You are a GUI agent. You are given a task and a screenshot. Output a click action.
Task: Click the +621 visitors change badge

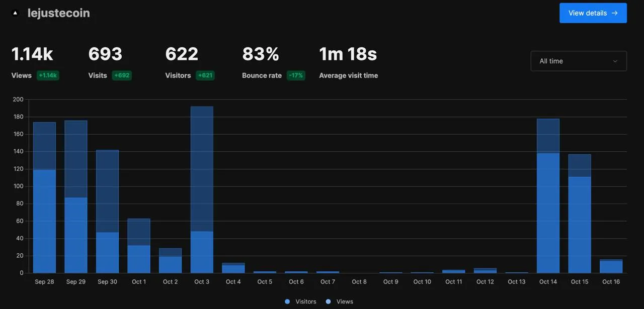point(205,75)
